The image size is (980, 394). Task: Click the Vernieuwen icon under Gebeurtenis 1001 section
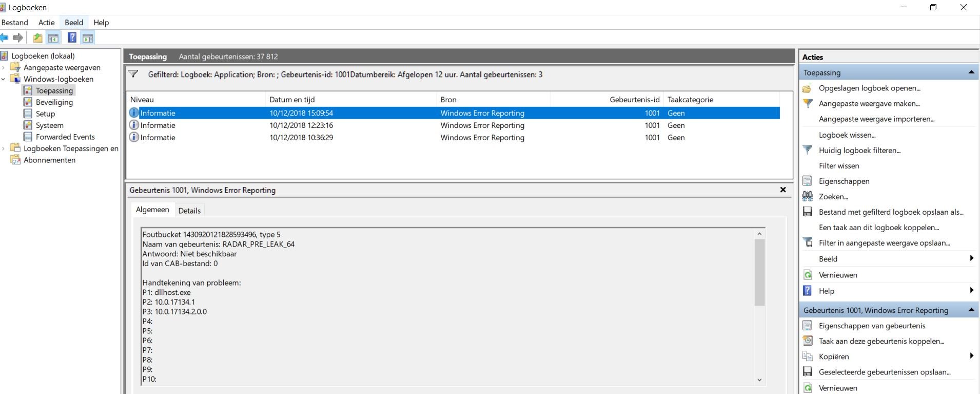click(x=808, y=388)
